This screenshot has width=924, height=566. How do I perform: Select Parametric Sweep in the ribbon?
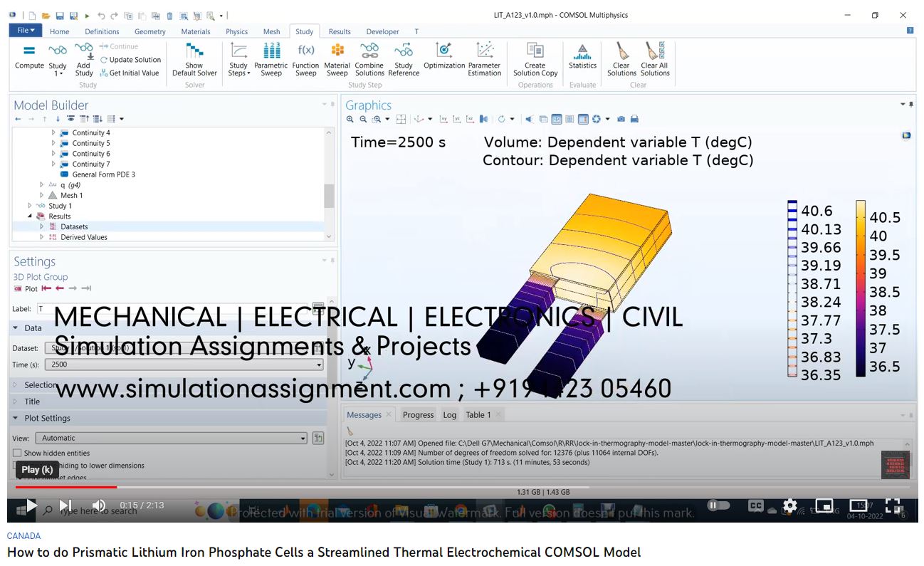pyautogui.click(x=271, y=59)
